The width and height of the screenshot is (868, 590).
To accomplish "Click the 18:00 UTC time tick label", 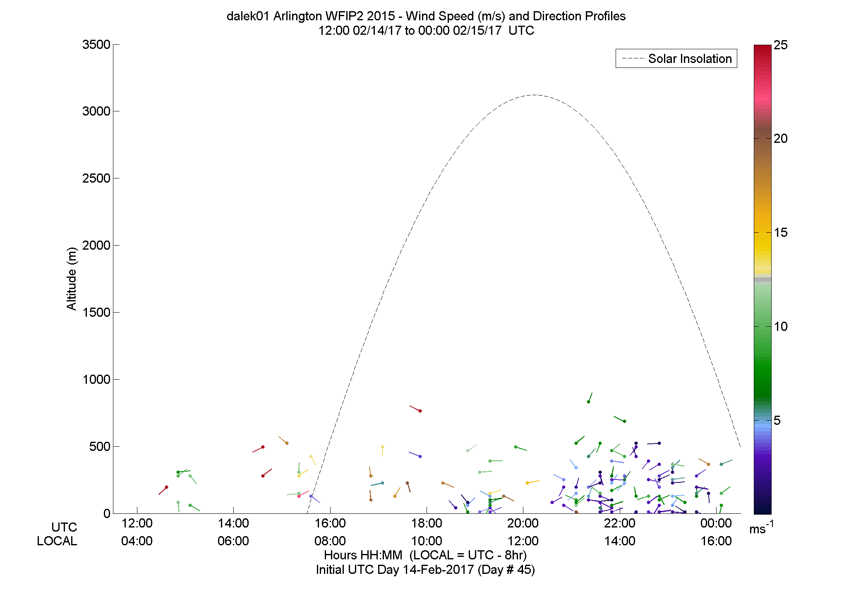I will (x=427, y=523).
